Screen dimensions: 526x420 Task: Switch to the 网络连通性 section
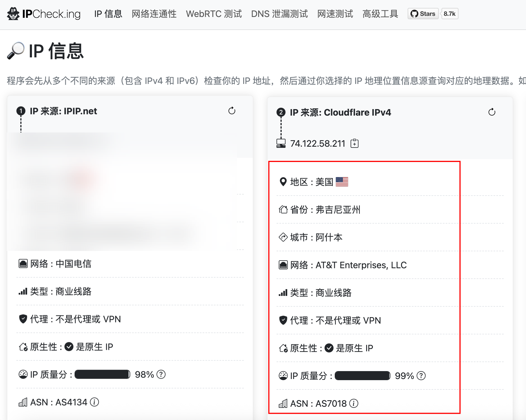pyautogui.click(x=154, y=14)
